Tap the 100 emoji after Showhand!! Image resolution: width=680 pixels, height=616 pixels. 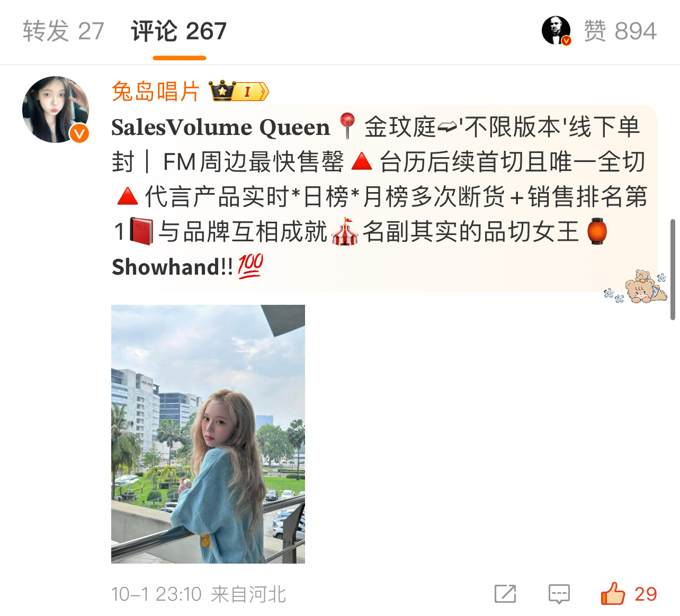pos(250,266)
